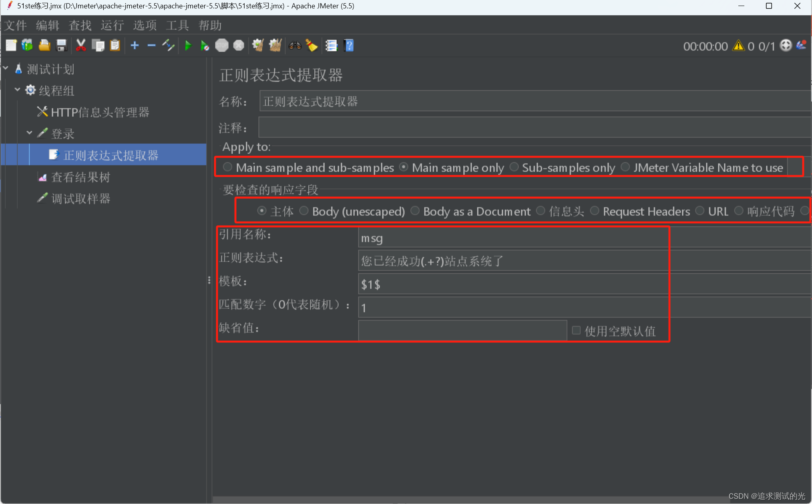Click the 缺省值 default value field
This screenshot has width=812, height=504.
(462, 330)
